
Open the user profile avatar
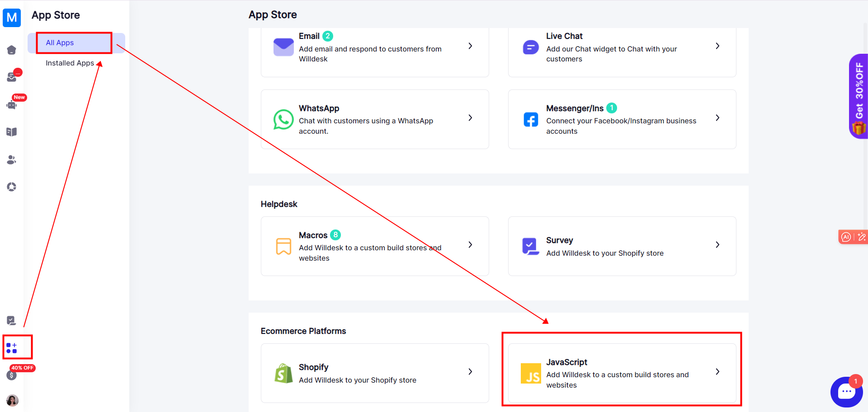point(12,400)
